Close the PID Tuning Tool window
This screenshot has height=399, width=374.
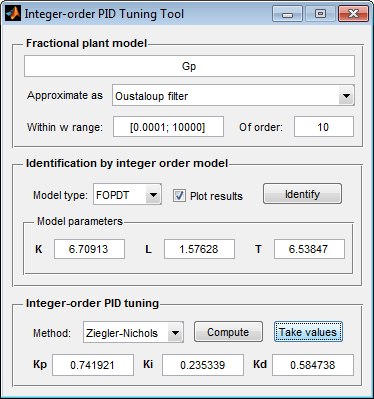pyautogui.click(x=353, y=14)
